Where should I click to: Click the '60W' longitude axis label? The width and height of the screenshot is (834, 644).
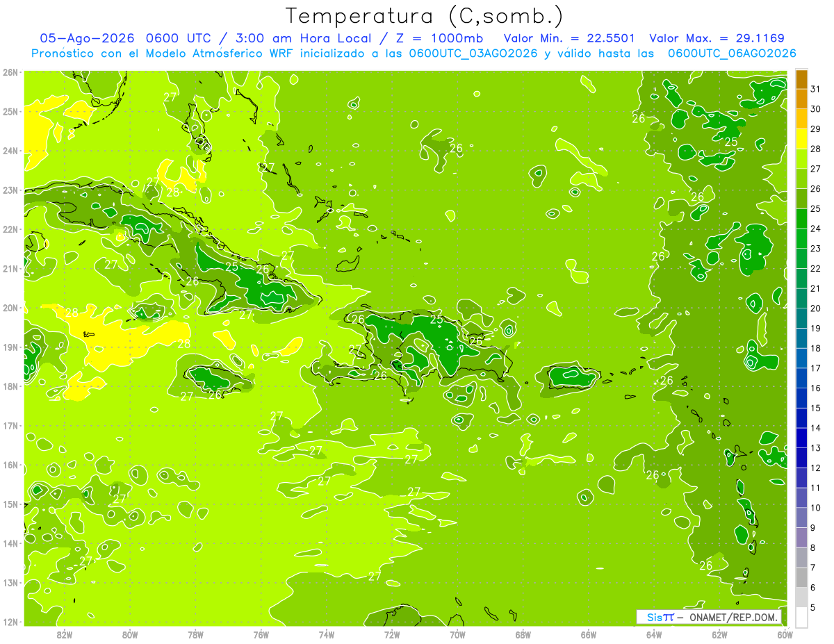785,634
